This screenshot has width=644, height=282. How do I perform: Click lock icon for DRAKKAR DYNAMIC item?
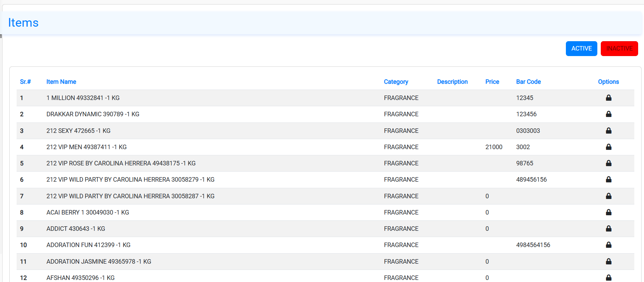pyautogui.click(x=608, y=114)
